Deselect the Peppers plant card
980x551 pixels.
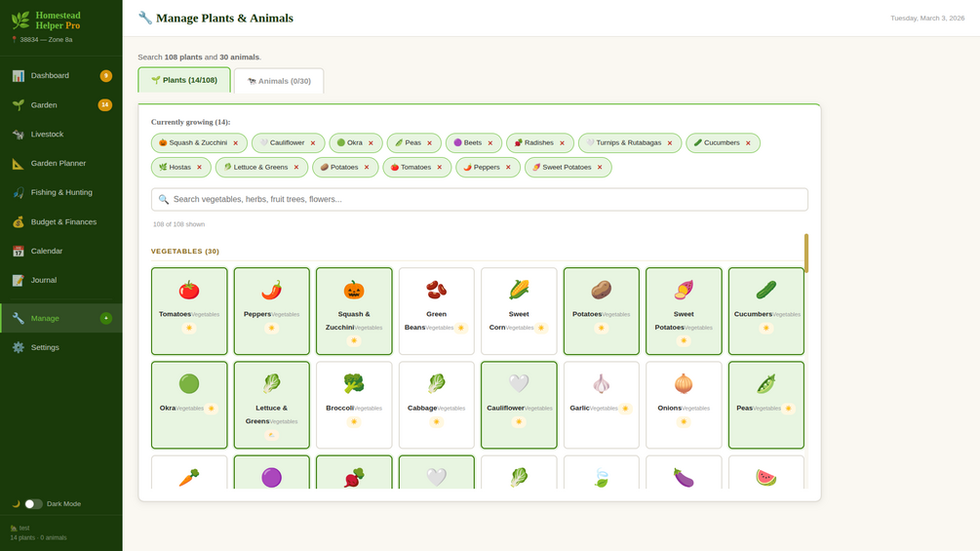272,311
